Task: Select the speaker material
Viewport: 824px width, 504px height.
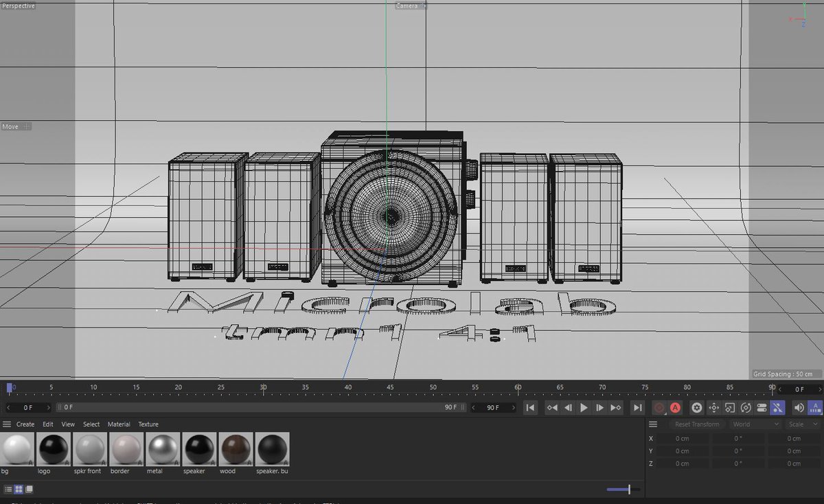Action: (x=199, y=450)
